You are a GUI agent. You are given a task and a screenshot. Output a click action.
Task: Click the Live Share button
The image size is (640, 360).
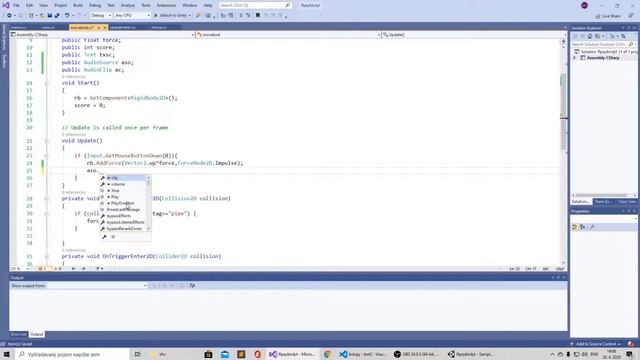608,16
